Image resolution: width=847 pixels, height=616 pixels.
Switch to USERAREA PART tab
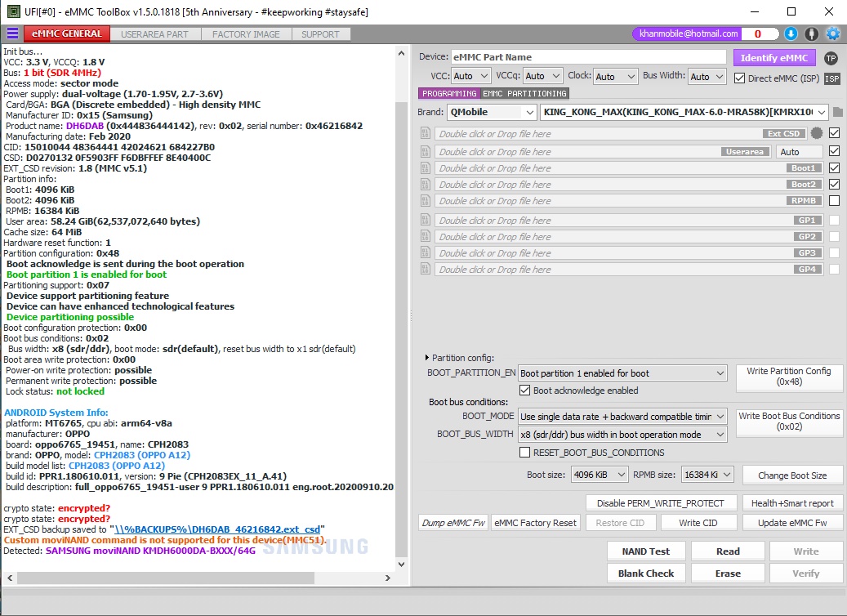(154, 34)
